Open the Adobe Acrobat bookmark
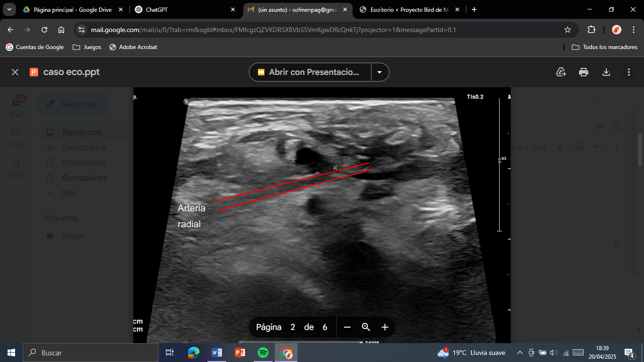The height and width of the screenshot is (362, 644). click(133, 47)
